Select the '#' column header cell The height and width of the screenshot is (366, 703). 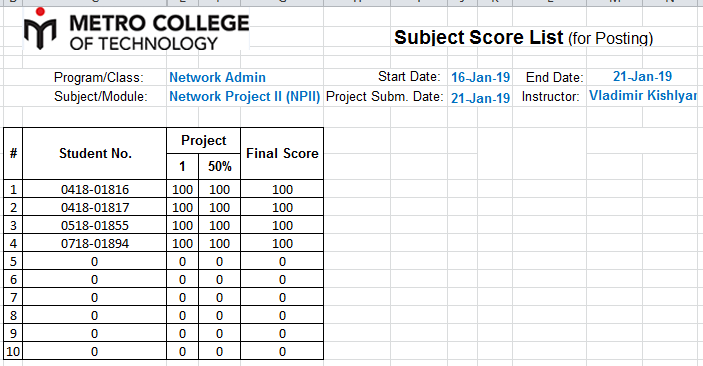click(x=13, y=153)
